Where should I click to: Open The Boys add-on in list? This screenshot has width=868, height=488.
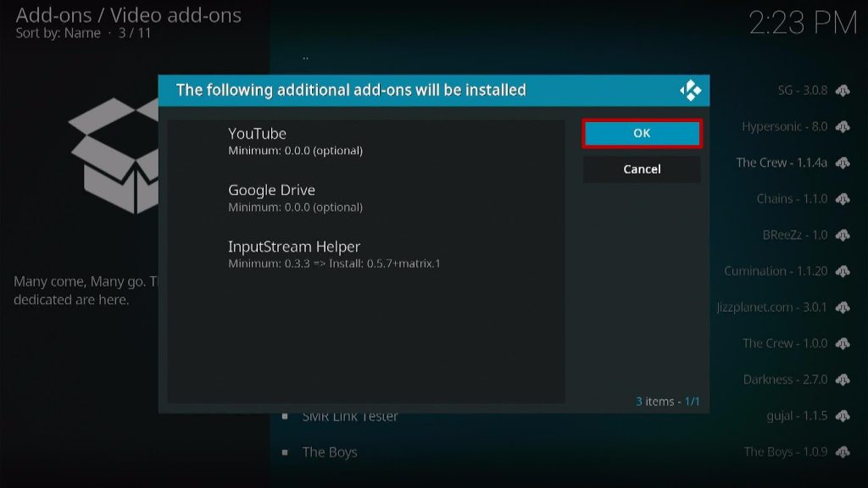(x=330, y=452)
